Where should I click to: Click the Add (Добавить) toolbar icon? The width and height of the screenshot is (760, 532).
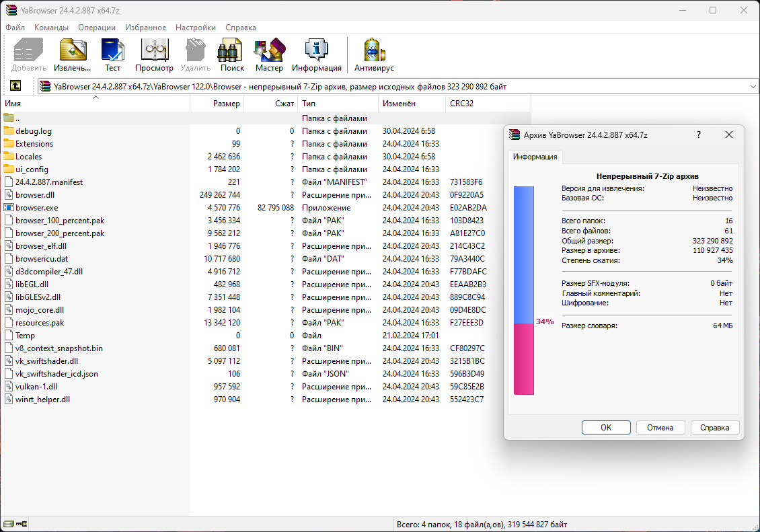(29, 50)
